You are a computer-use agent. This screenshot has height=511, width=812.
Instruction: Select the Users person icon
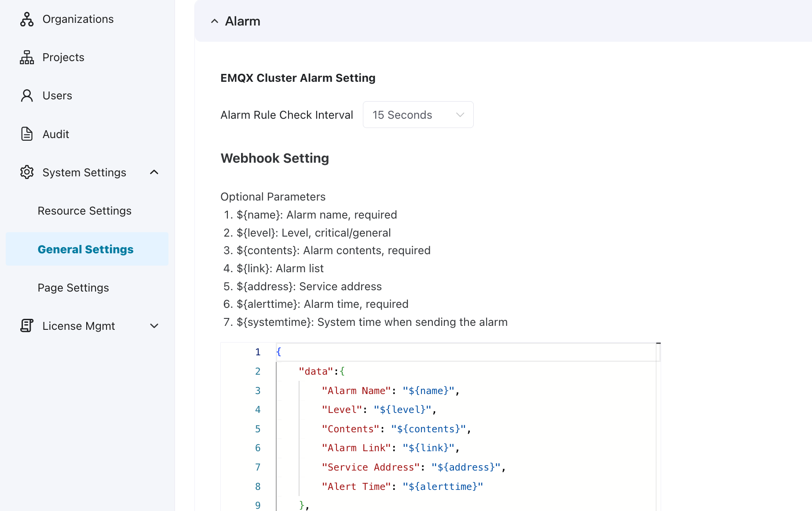point(27,95)
